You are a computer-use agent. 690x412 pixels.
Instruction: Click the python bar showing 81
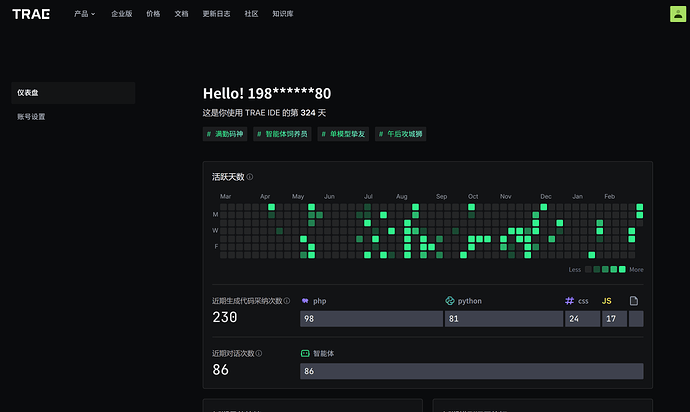[504, 319]
